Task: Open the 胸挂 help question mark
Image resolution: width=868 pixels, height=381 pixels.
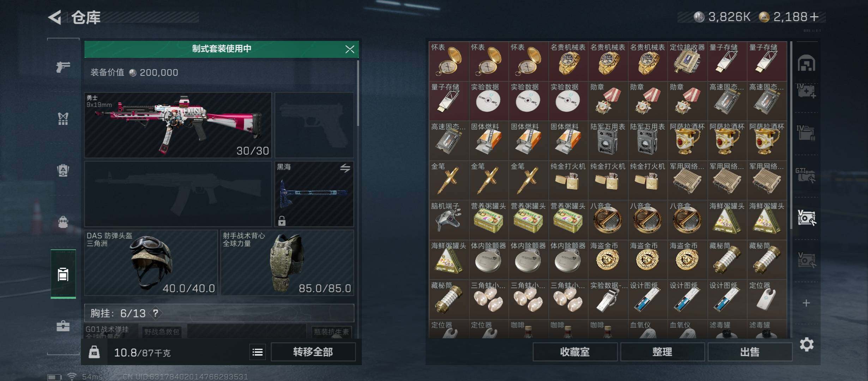Action: click(155, 313)
